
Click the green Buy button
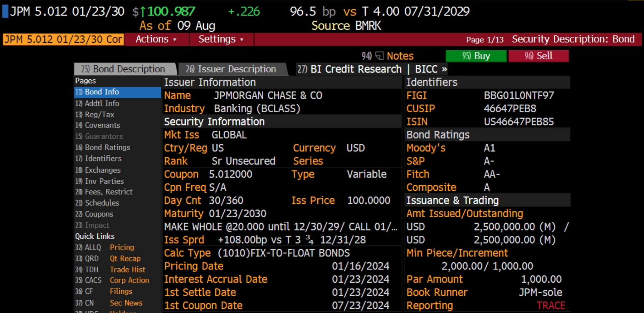pyautogui.click(x=476, y=56)
